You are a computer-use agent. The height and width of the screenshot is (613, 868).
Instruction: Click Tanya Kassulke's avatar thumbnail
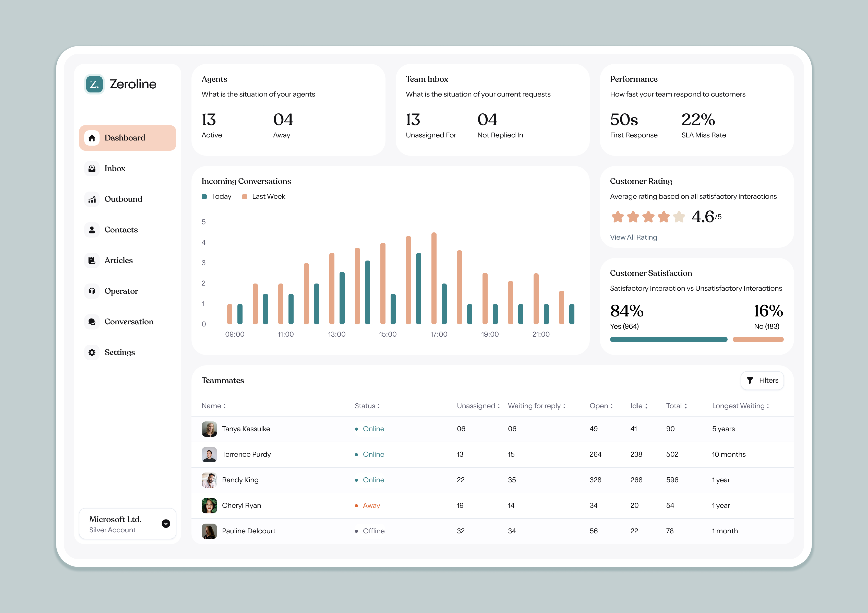[x=209, y=429]
